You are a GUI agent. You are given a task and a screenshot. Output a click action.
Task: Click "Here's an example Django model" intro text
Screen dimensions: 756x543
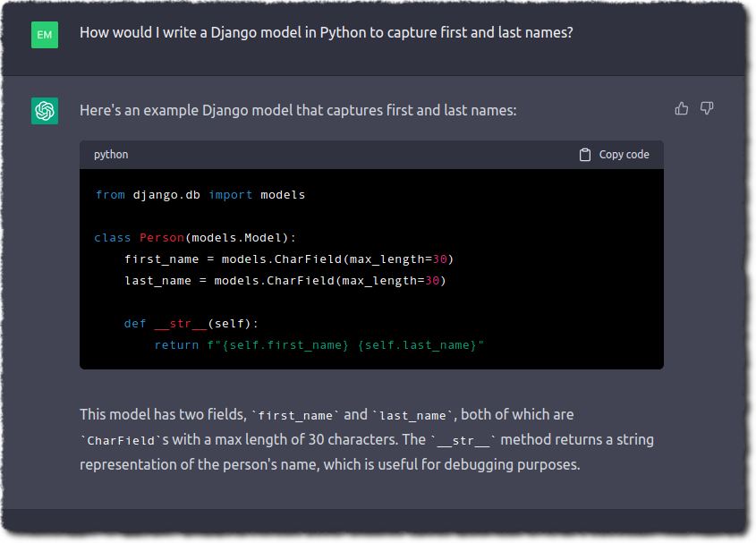298,110
